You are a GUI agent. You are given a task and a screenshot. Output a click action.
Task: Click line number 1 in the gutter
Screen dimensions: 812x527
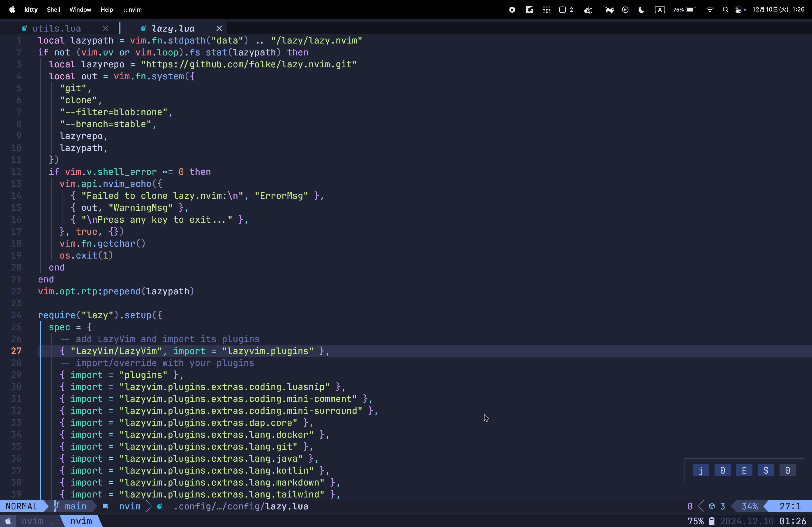19,40
